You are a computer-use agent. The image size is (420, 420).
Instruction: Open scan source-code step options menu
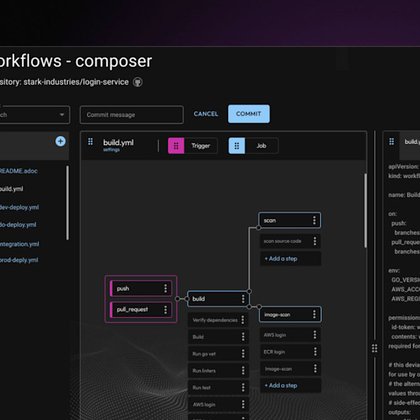click(x=315, y=241)
